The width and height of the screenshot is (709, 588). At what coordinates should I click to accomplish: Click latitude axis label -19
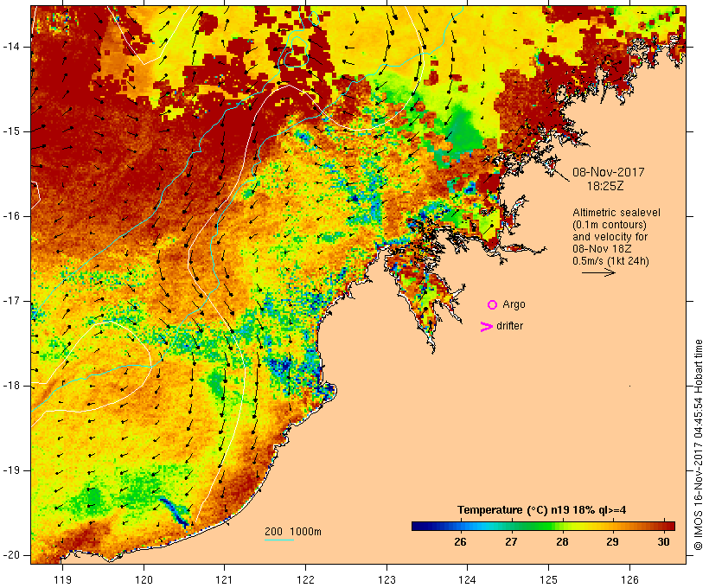[11, 470]
